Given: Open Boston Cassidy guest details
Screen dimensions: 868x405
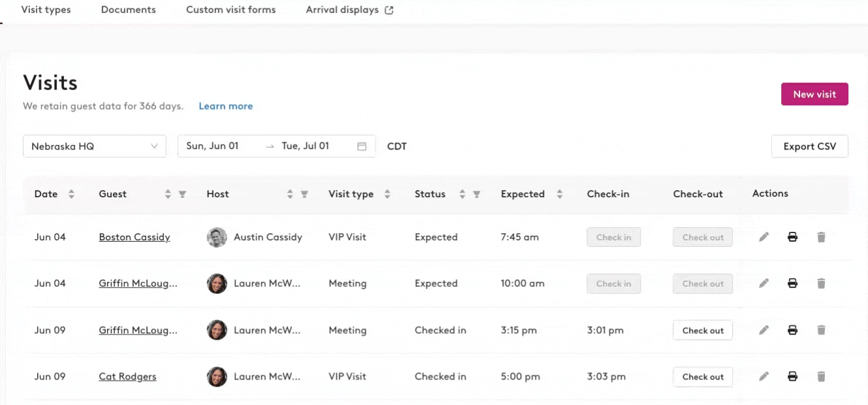Looking at the screenshot, I should point(135,237).
